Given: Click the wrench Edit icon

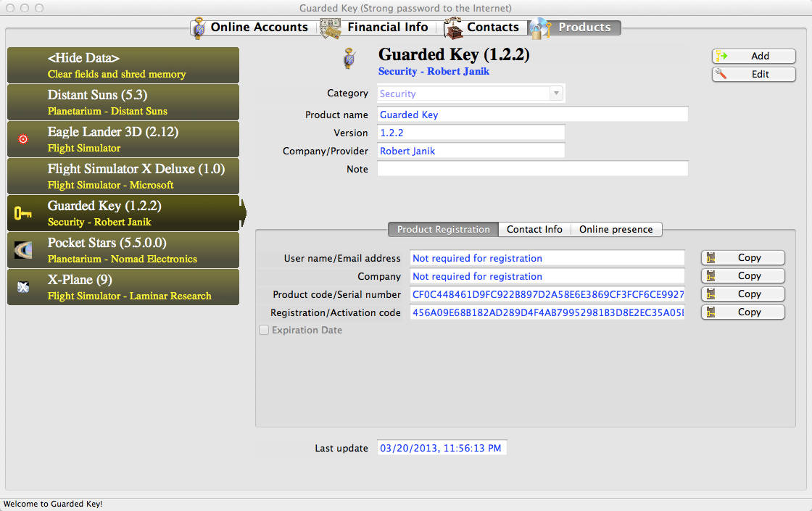Looking at the screenshot, I should pos(721,74).
